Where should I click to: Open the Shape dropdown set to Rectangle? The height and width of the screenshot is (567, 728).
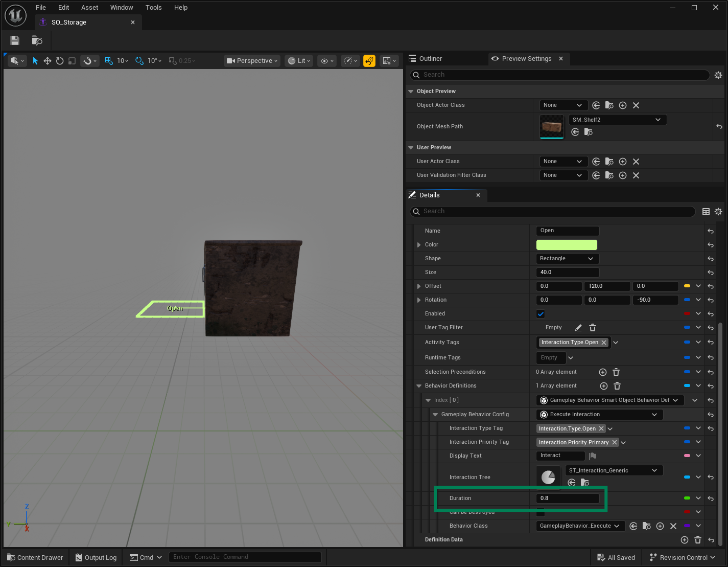pos(567,259)
